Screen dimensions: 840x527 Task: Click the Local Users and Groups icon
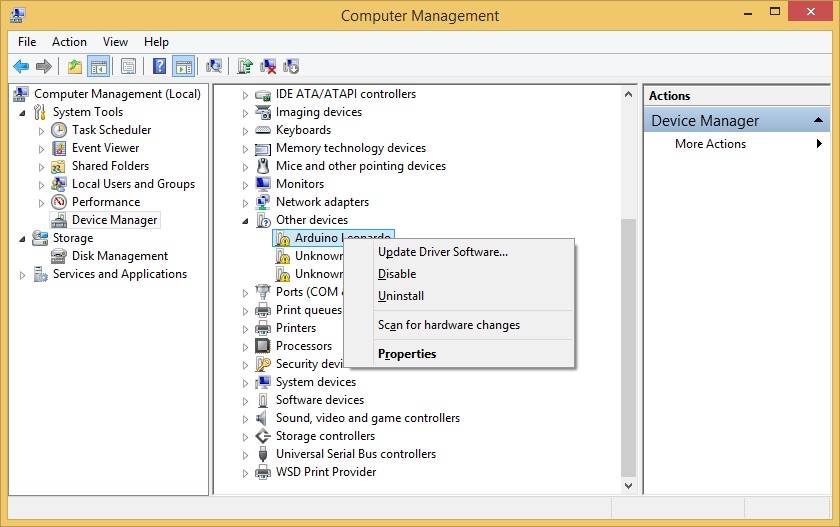coord(59,184)
